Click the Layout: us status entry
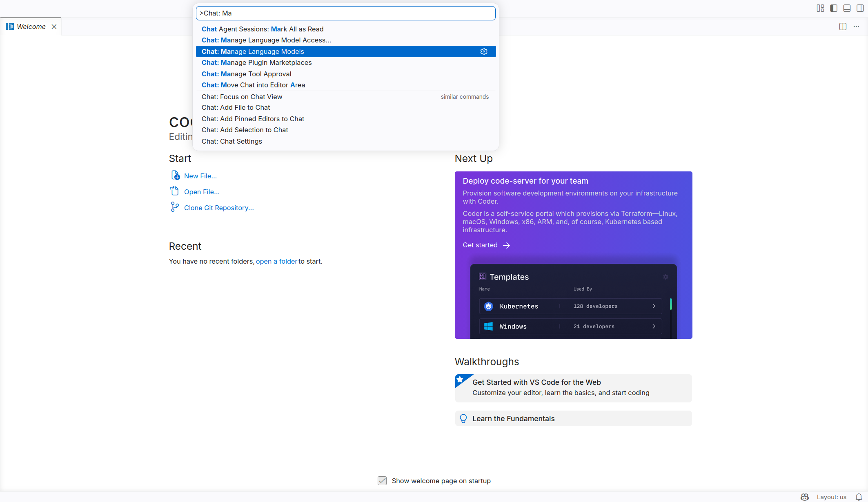Screen dimensions: 868x502 tap(831, 497)
